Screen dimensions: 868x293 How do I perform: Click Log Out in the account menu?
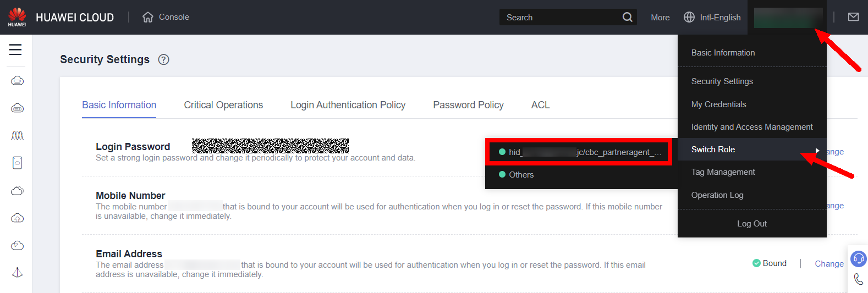pos(751,224)
